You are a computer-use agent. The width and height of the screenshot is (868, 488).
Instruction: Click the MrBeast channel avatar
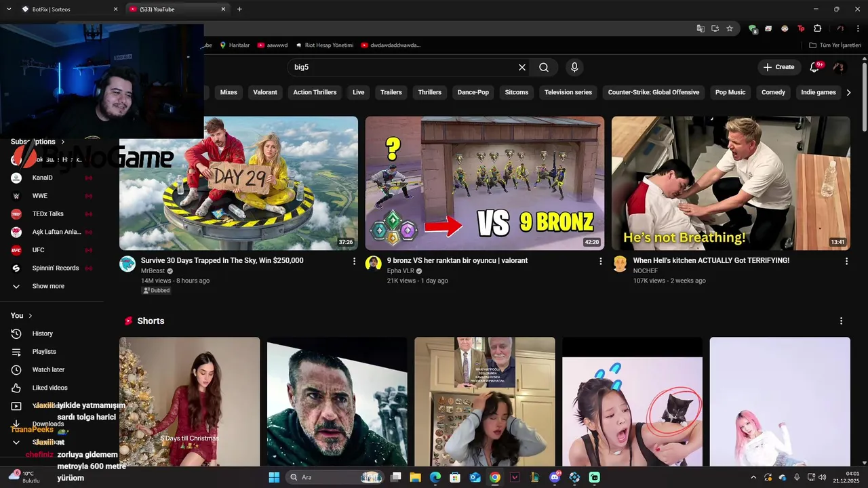(x=127, y=264)
